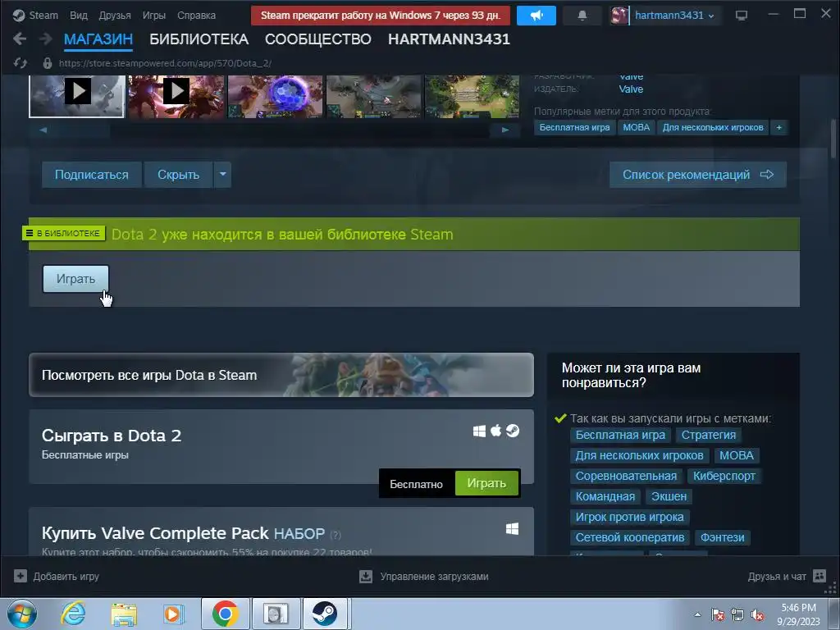
Task: Move screenshot strip right with arrow
Action: [x=505, y=130]
